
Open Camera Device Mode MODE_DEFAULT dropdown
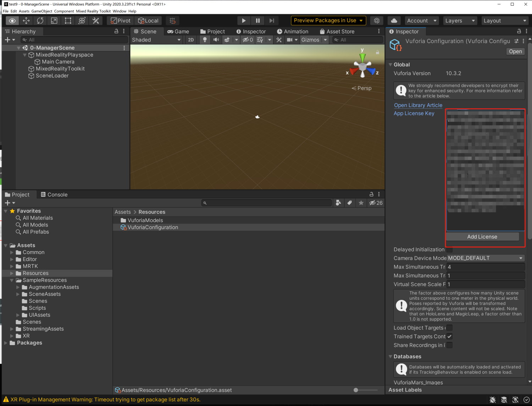pos(486,258)
